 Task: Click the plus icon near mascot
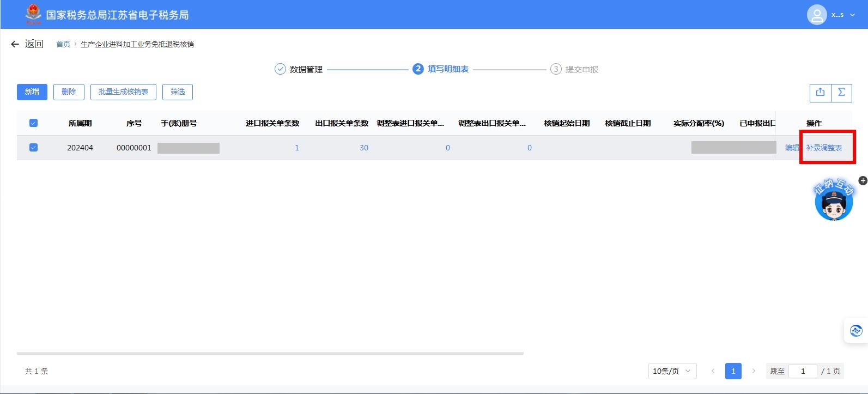pyautogui.click(x=863, y=180)
